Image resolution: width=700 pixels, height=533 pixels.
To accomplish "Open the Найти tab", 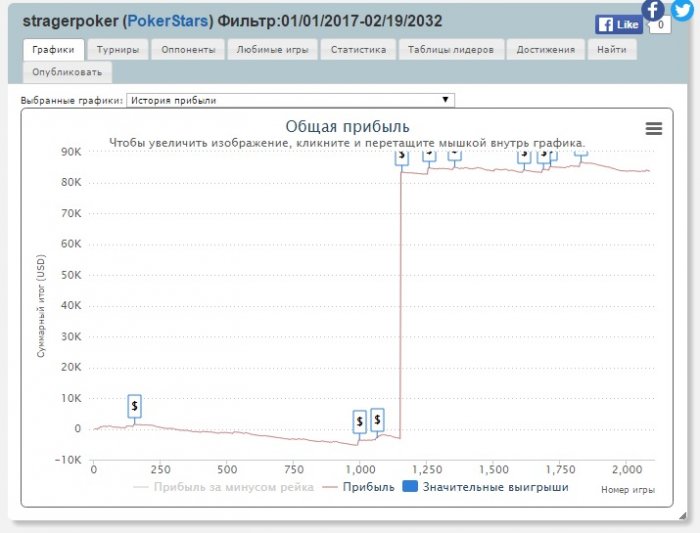I will (612, 50).
